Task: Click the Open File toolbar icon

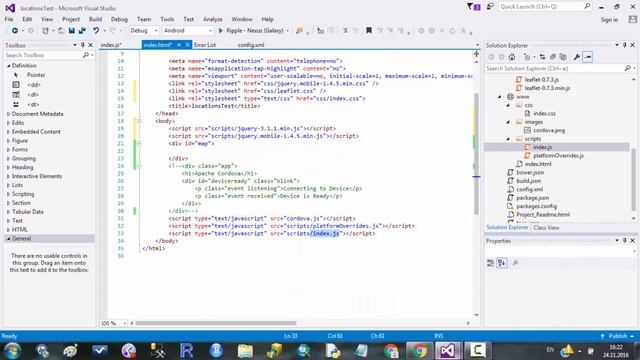Action: (60, 31)
